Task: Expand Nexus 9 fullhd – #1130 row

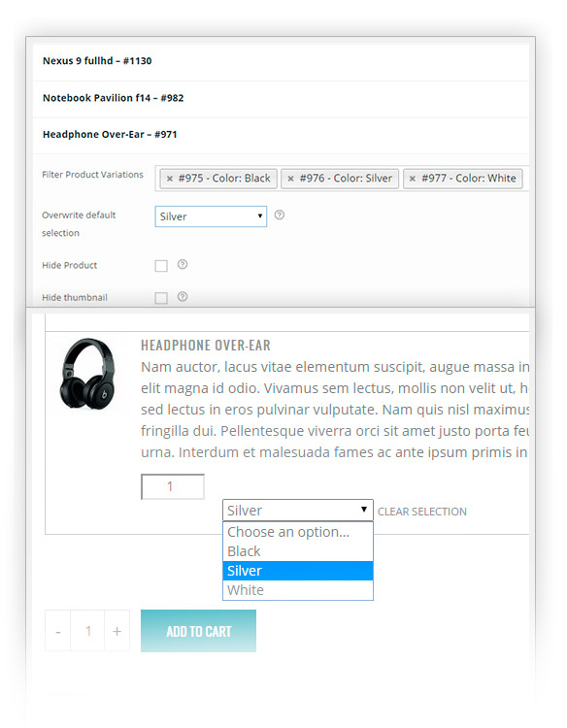Action: tap(281, 61)
